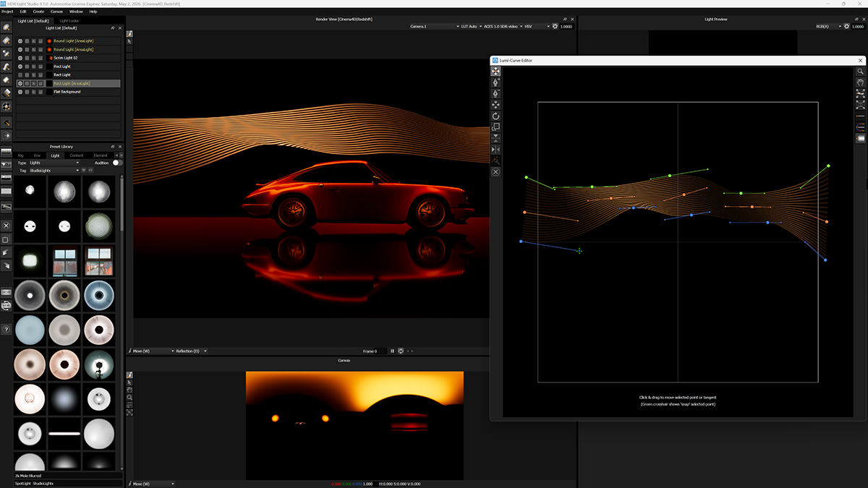Select the Add Point pen tool
The height and width of the screenshot is (488, 868).
[495, 82]
